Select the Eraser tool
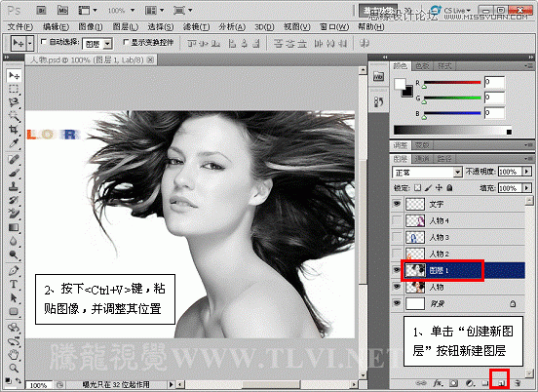Image resolution: width=538 pixels, height=392 pixels. coord(14,214)
